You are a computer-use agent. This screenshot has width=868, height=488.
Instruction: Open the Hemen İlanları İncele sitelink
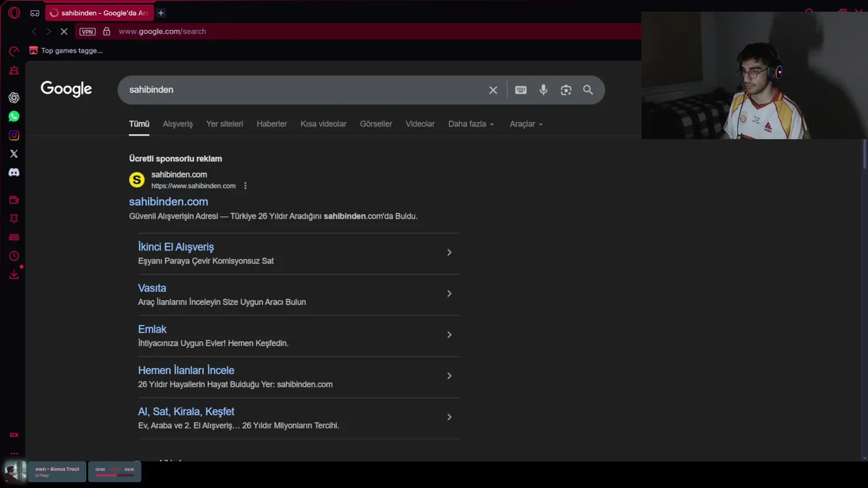pyautogui.click(x=186, y=370)
